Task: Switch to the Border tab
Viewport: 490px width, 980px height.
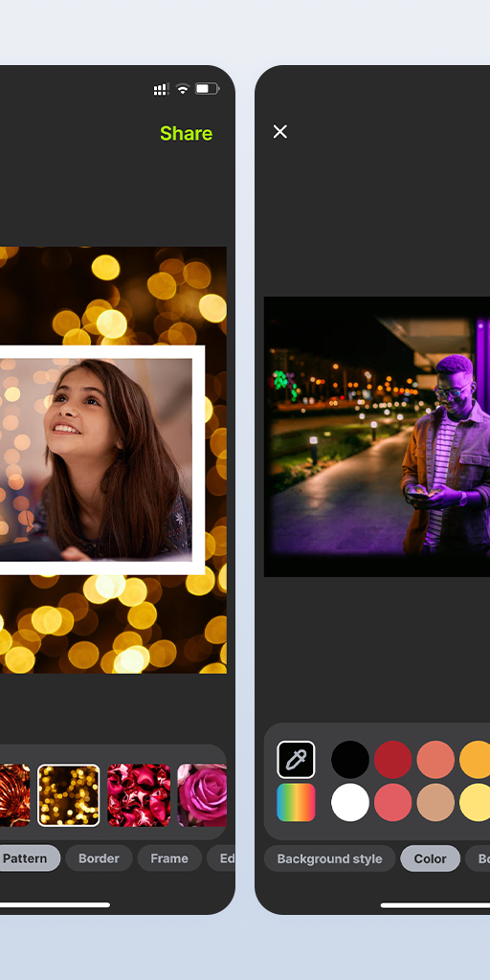Action: tap(99, 858)
